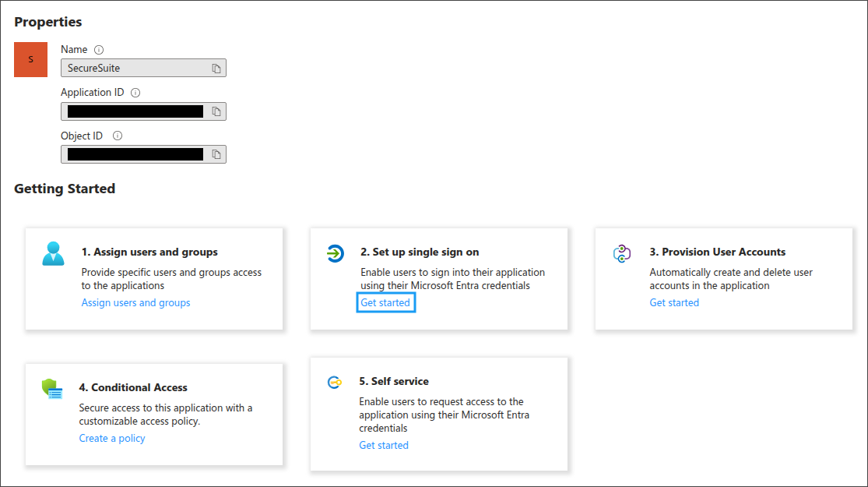The image size is (868, 487).
Task: Click the orange SecureSuite app logo
Action: point(31,59)
